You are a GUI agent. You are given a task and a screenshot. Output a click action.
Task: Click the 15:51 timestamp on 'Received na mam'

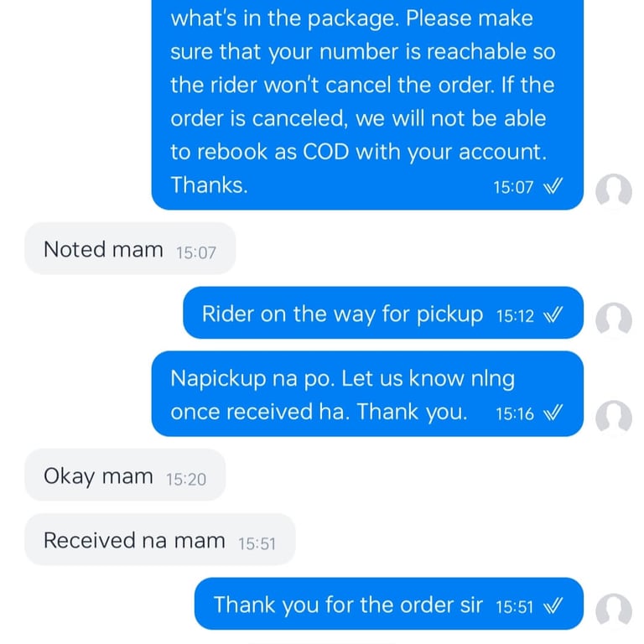[x=257, y=543]
